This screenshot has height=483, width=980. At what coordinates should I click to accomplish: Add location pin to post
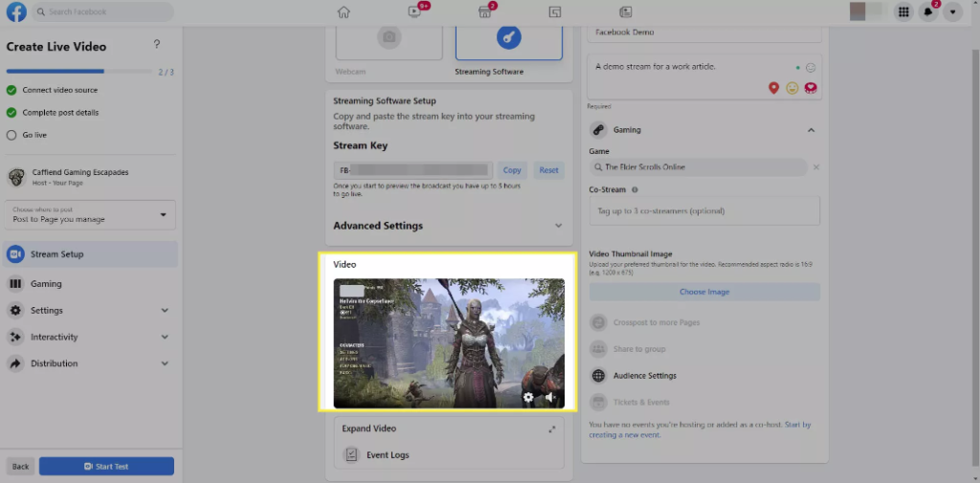point(773,88)
